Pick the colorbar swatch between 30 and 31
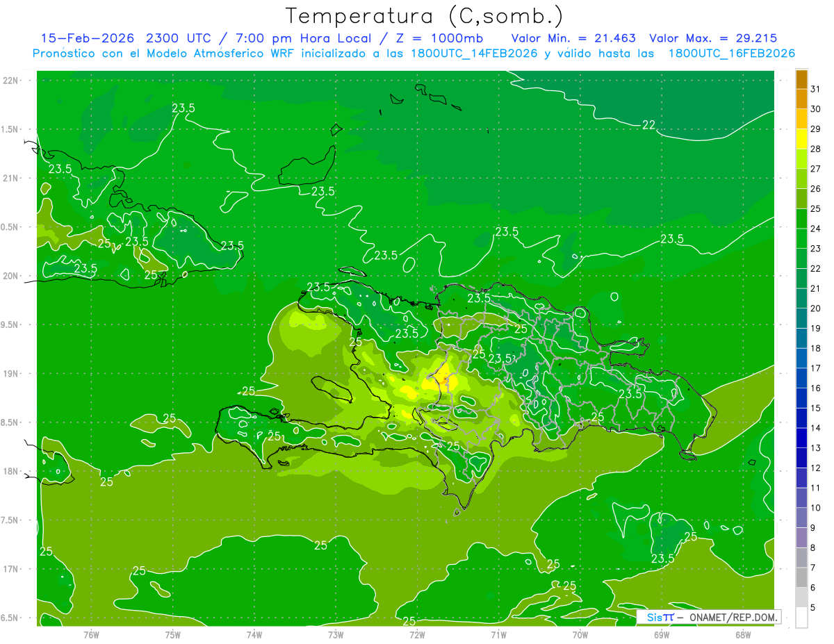 click(801, 99)
